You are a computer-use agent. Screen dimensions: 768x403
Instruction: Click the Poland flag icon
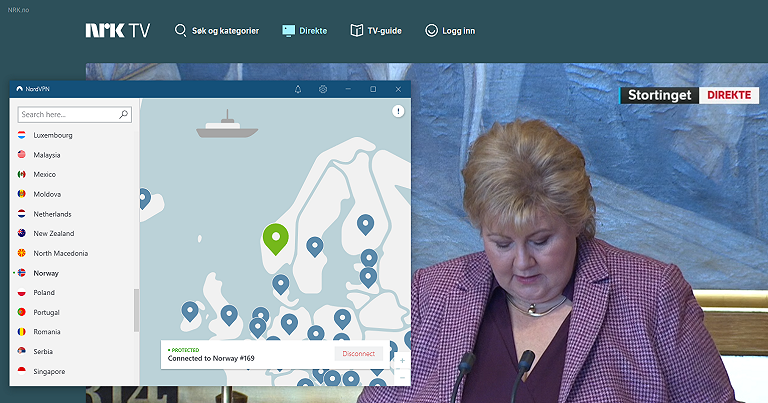click(x=22, y=292)
